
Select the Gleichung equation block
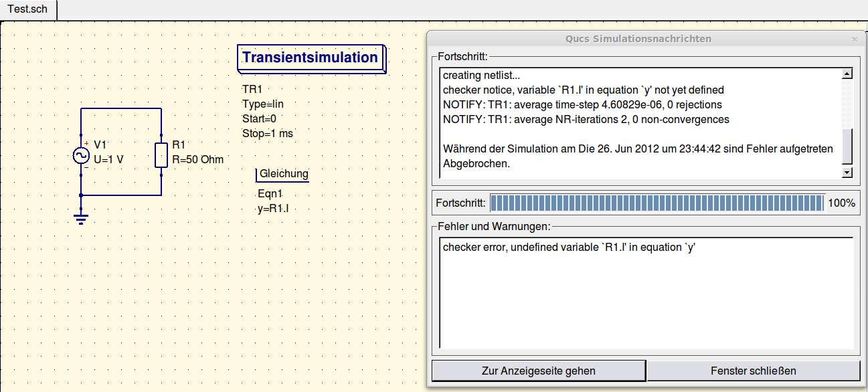283,174
